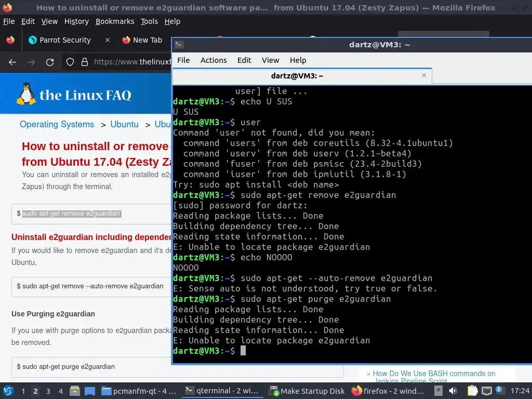Image resolution: width=532 pixels, height=399 pixels.
Task: Open Ubuntu breadcrumb link
Action: [124, 124]
